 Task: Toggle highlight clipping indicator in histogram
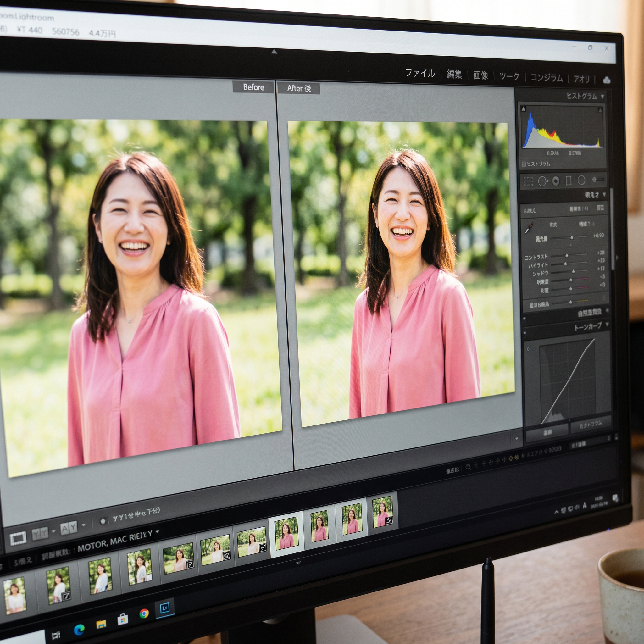pyautogui.click(x=600, y=110)
